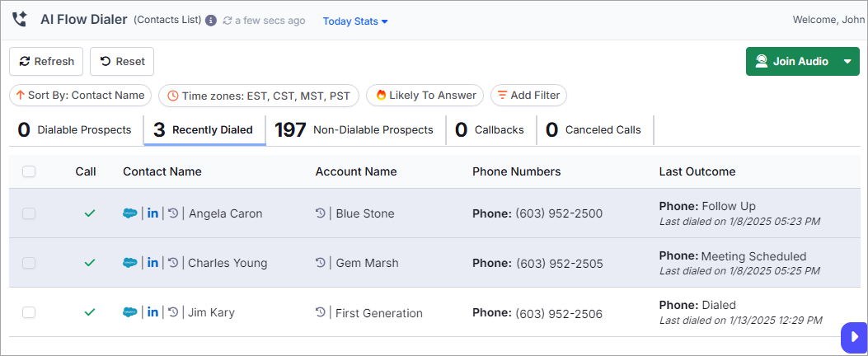
Task: Click the purple play button at bottom right
Action: 854,336
